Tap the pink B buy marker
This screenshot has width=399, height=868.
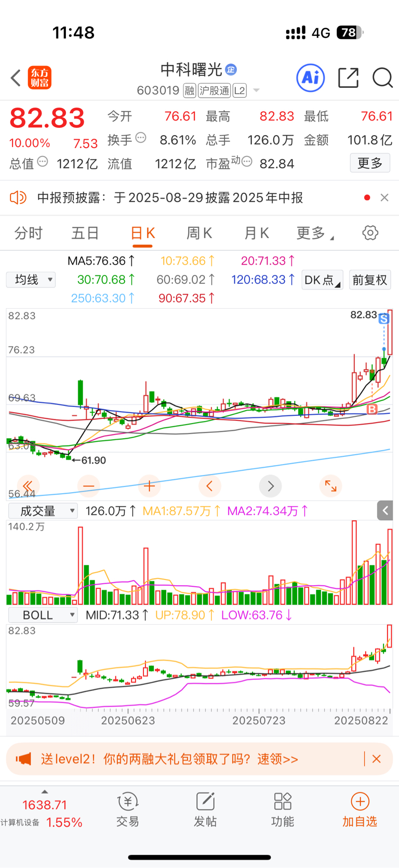[372, 410]
